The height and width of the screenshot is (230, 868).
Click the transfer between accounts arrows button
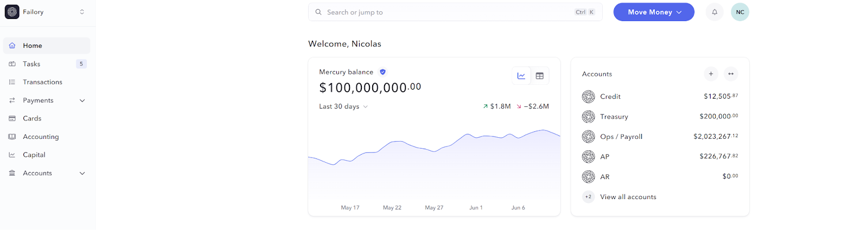pyautogui.click(x=731, y=74)
